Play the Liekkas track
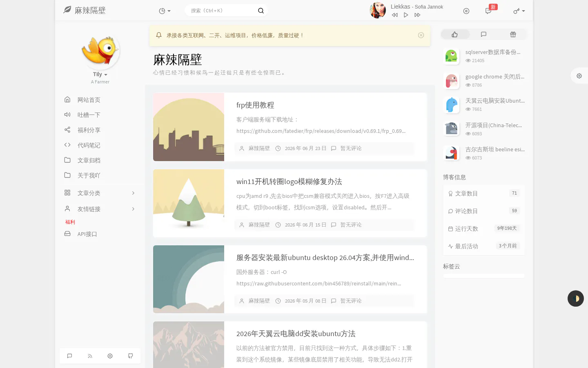 406,15
